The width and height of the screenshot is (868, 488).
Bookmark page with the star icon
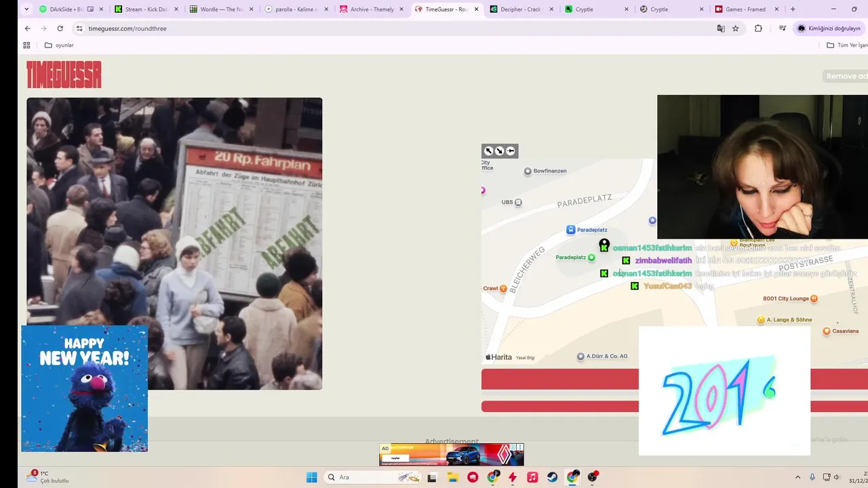click(736, 28)
